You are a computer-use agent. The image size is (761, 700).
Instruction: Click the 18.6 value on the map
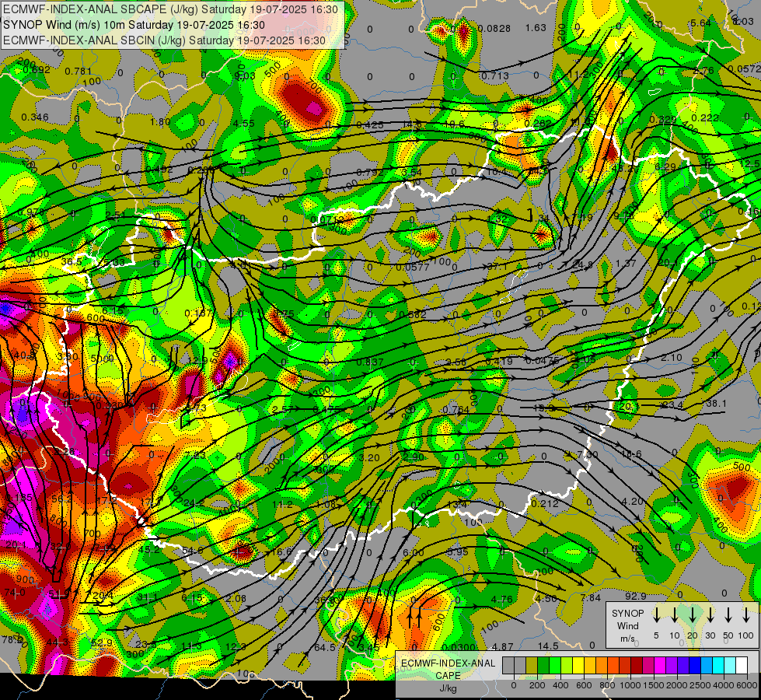pos(631,453)
